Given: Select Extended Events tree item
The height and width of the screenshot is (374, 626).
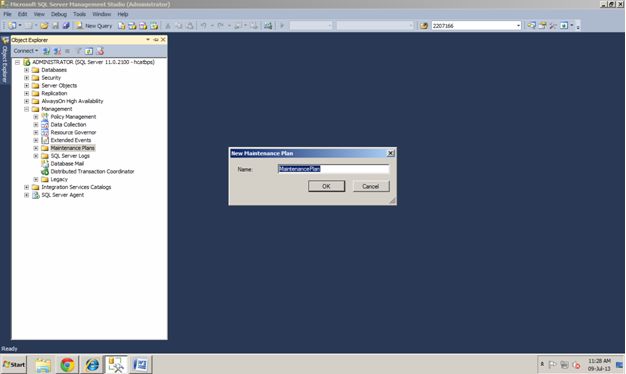Looking at the screenshot, I should pyautogui.click(x=71, y=140).
